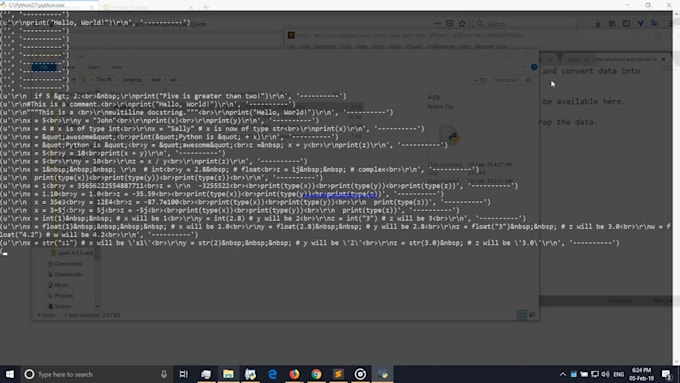Click the Python icon in console title bar
This screenshot has height=383, width=680.
point(4,5)
